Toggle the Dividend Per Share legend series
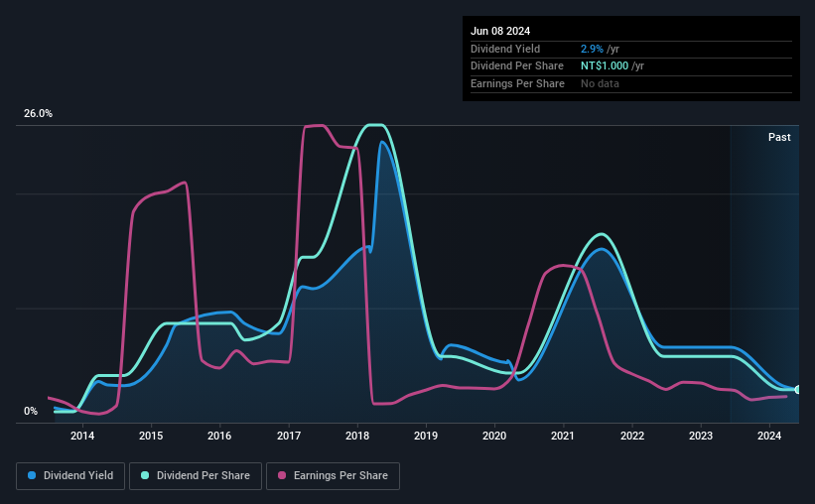Viewport: 815px width, 504px height. (x=196, y=476)
